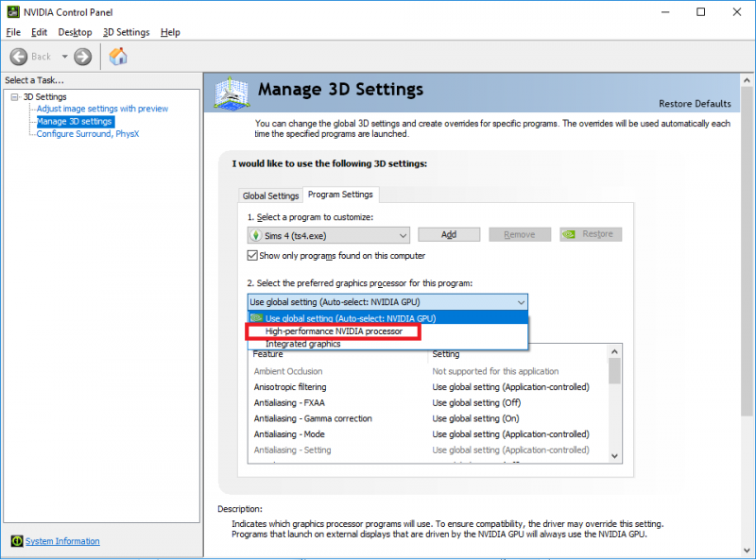Viewport: 756px width, 560px height.
Task: Switch to the Global Settings tab
Action: click(270, 195)
